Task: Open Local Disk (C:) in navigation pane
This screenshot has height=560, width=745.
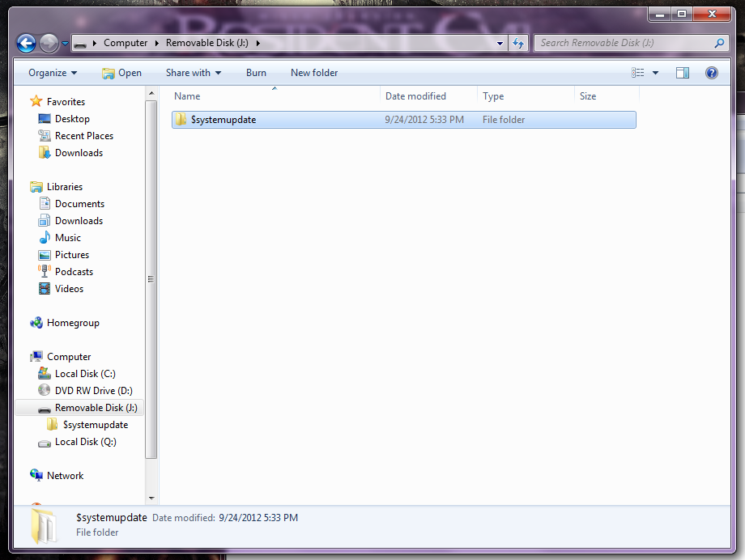Action: coord(85,374)
